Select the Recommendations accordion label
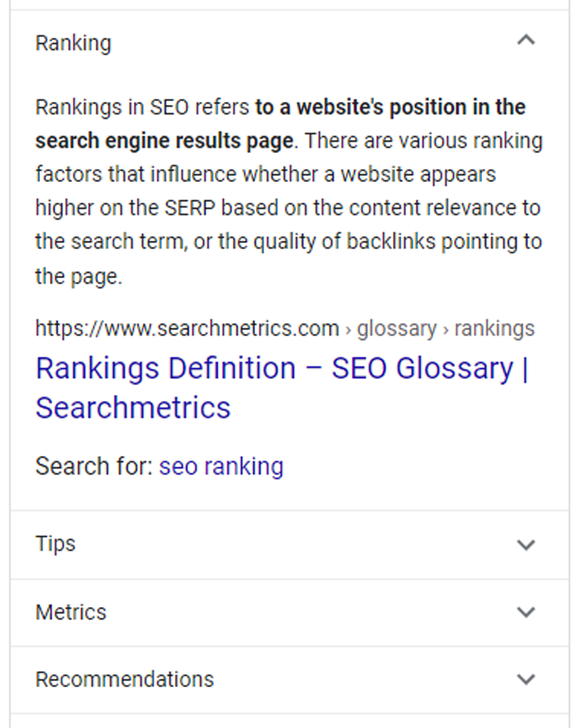 coord(125,679)
